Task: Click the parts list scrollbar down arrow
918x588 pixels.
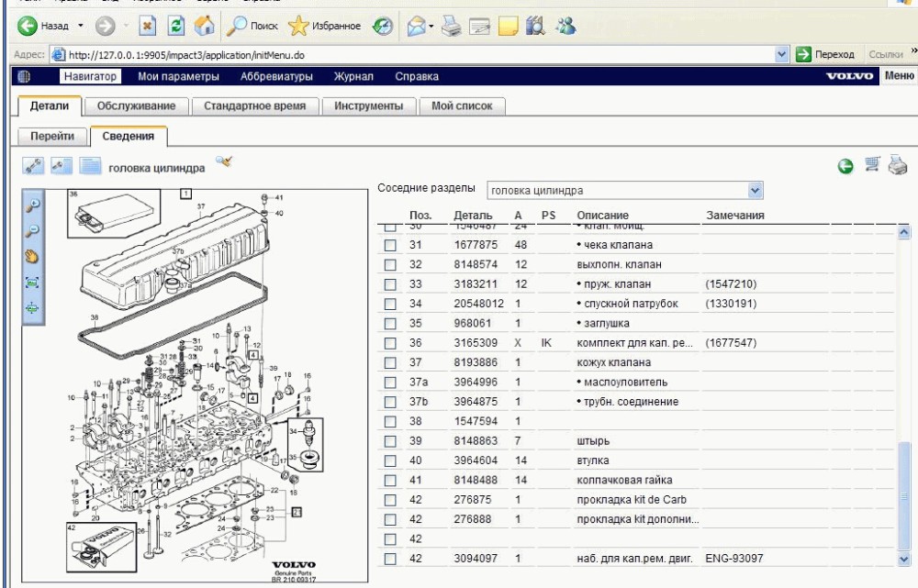Action: tap(904, 560)
